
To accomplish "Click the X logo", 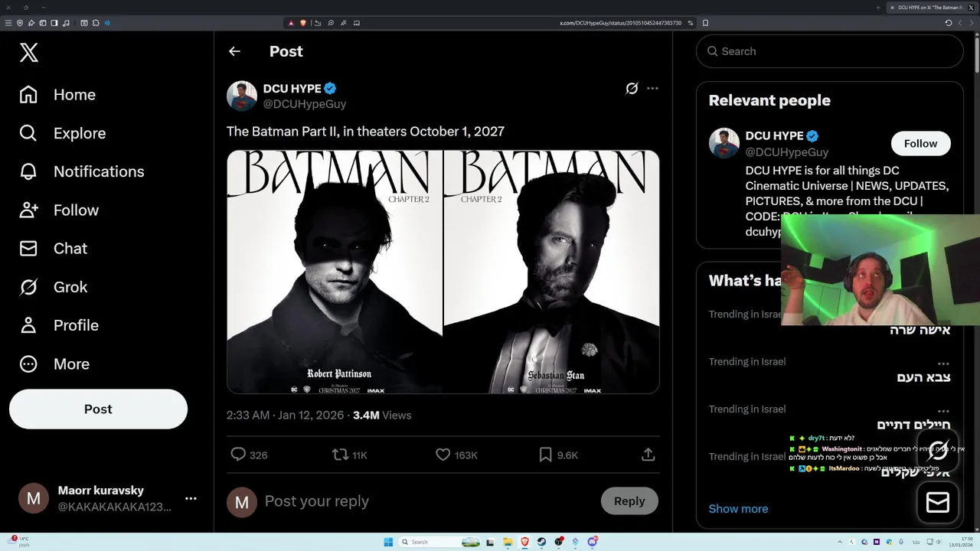I will pos(29,52).
